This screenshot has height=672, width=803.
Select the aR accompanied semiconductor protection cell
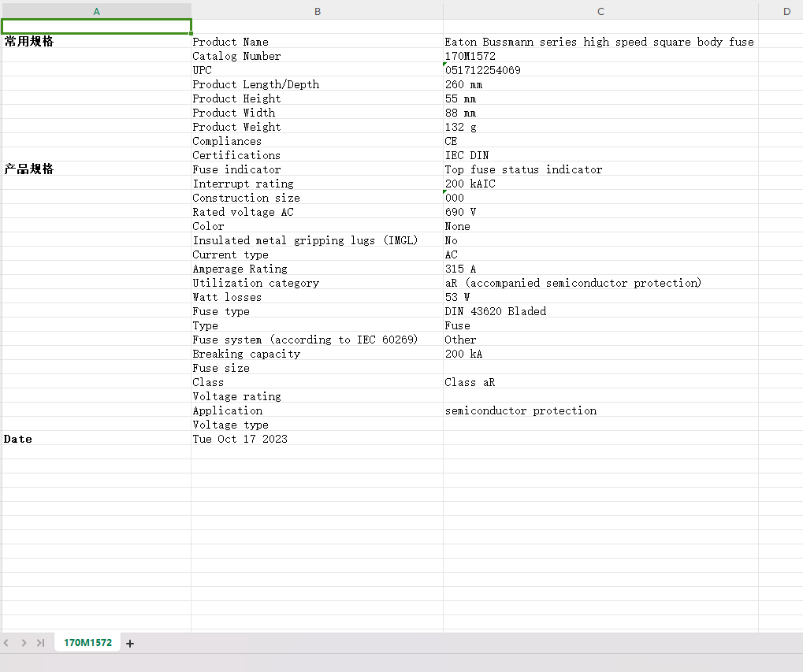(600, 283)
